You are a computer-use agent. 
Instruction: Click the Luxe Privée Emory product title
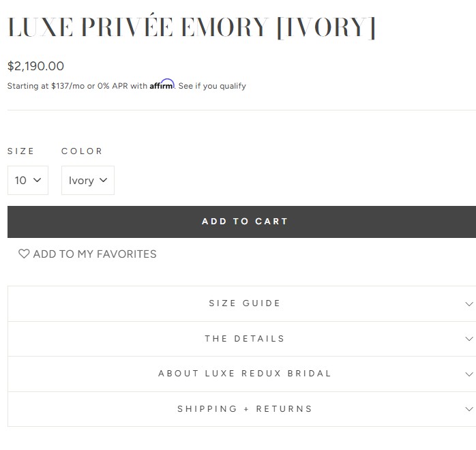pos(191,27)
